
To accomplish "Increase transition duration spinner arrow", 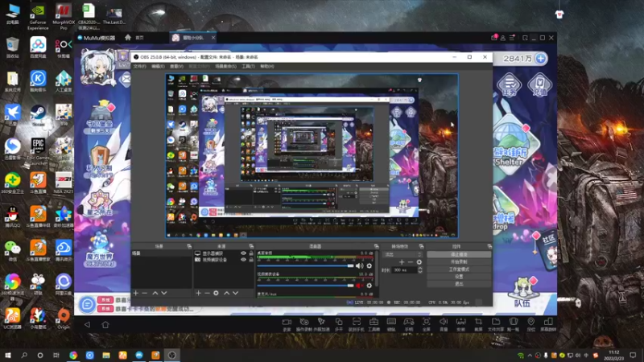I will (x=419, y=269).
